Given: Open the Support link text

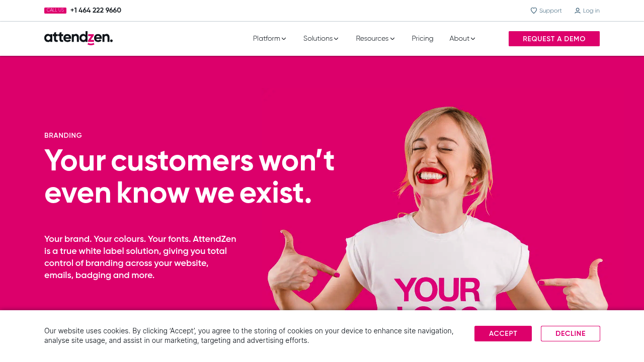Looking at the screenshot, I should (x=550, y=11).
